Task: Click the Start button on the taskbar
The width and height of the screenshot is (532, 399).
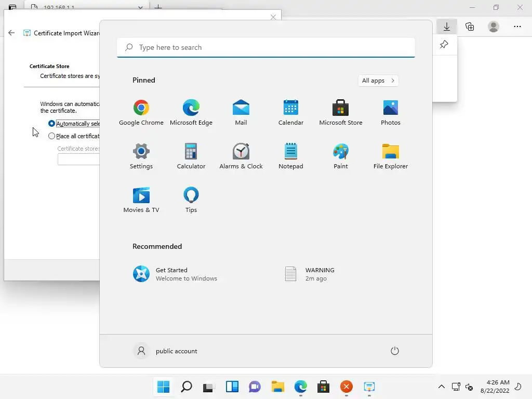Action: [163, 387]
